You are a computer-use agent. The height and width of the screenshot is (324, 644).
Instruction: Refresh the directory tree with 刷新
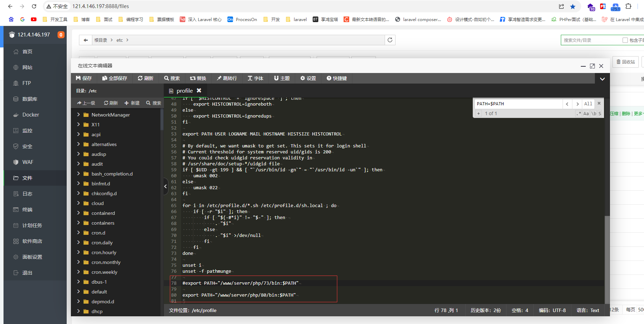click(x=111, y=103)
